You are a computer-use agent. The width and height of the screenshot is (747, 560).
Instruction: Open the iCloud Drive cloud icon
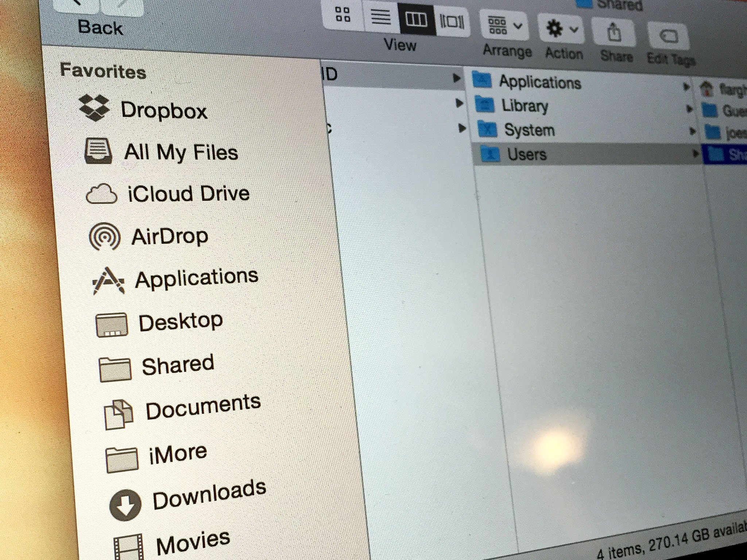[x=101, y=194]
